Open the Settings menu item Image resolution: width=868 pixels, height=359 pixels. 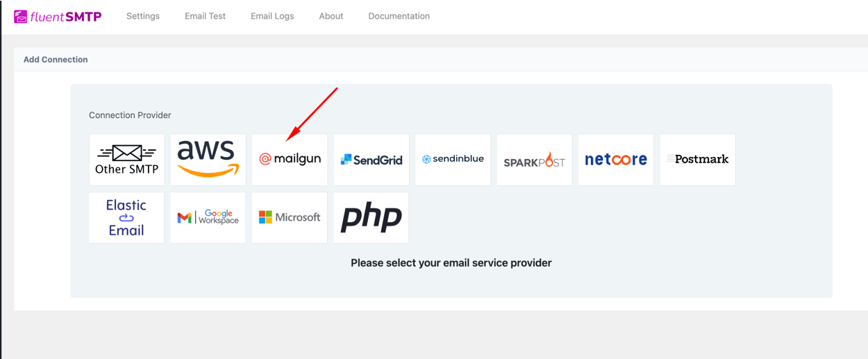coord(143,16)
